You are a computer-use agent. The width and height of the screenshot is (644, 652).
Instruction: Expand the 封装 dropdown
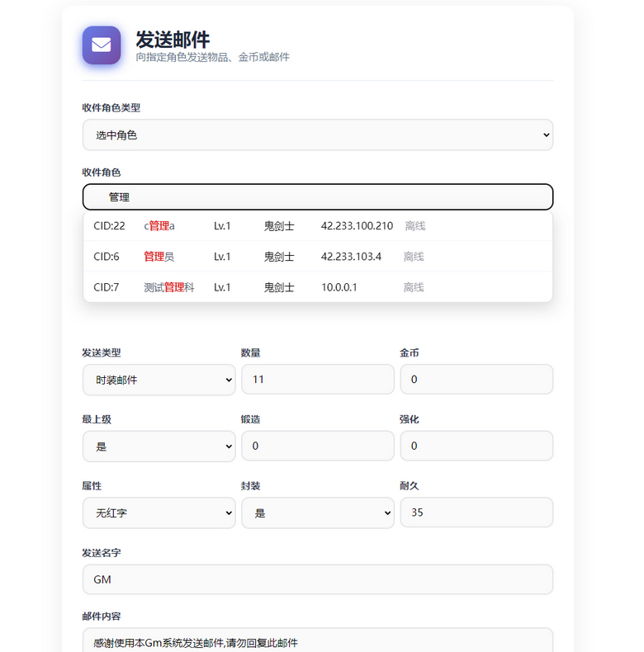tap(317, 513)
